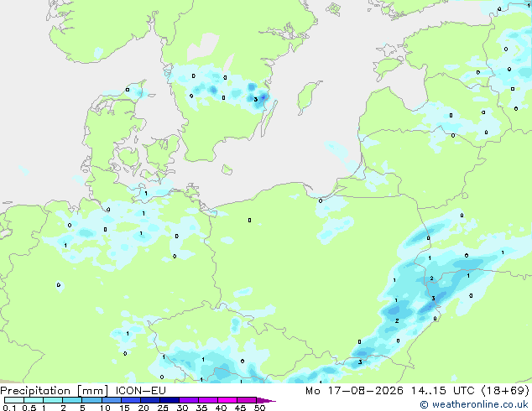The image size is (532, 411).
Task: Click the 'Mo 17-08-2026' date text
Action: 355,391
